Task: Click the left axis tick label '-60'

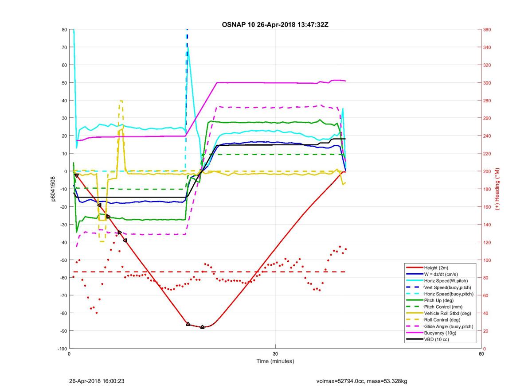Action: 63,278
